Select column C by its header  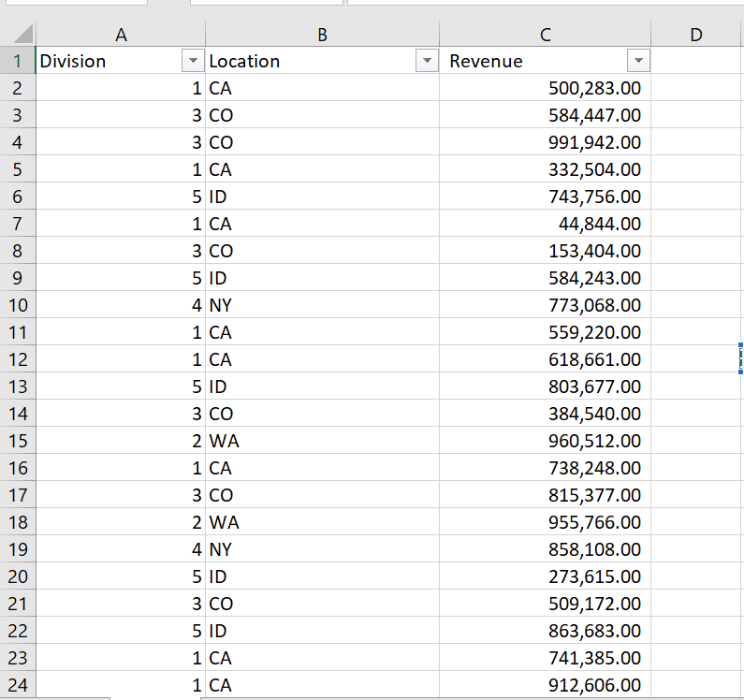tap(545, 36)
